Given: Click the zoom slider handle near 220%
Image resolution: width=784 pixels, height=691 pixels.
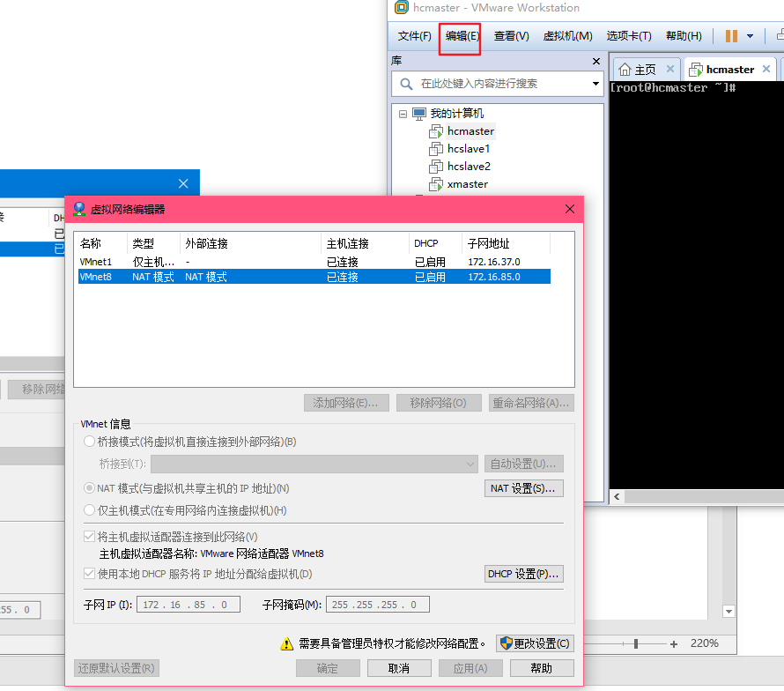Looking at the screenshot, I should point(635,643).
